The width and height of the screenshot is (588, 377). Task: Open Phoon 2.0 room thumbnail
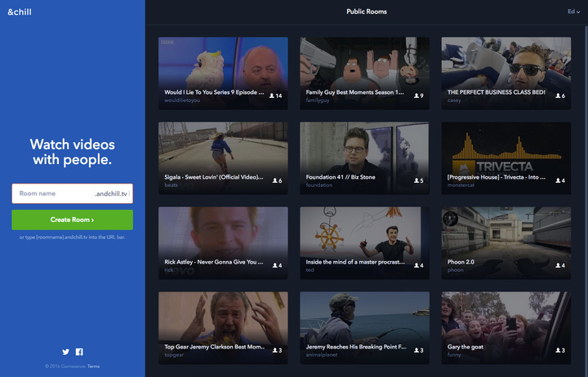(506, 243)
